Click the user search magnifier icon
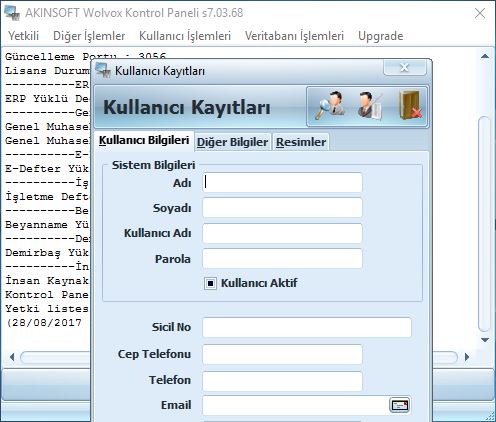Screen dimensions: 496x422 pyautogui.click(x=329, y=106)
